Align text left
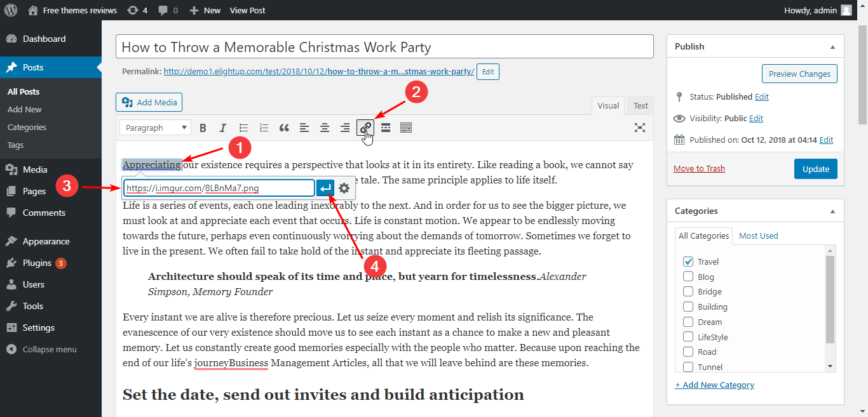Viewport: 868px width, 417px height. pyautogui.click(x=304, y=128)
